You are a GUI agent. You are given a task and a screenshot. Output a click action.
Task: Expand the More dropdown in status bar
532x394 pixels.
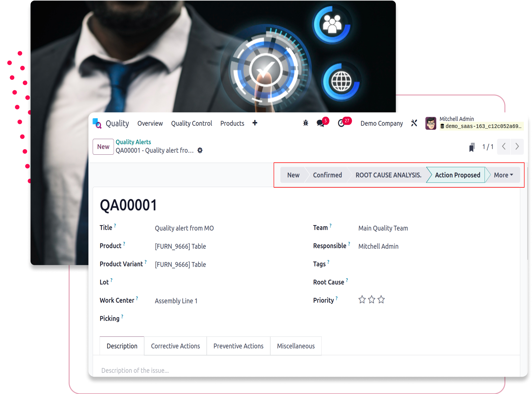pyautogui.click(x=503, y=175)
